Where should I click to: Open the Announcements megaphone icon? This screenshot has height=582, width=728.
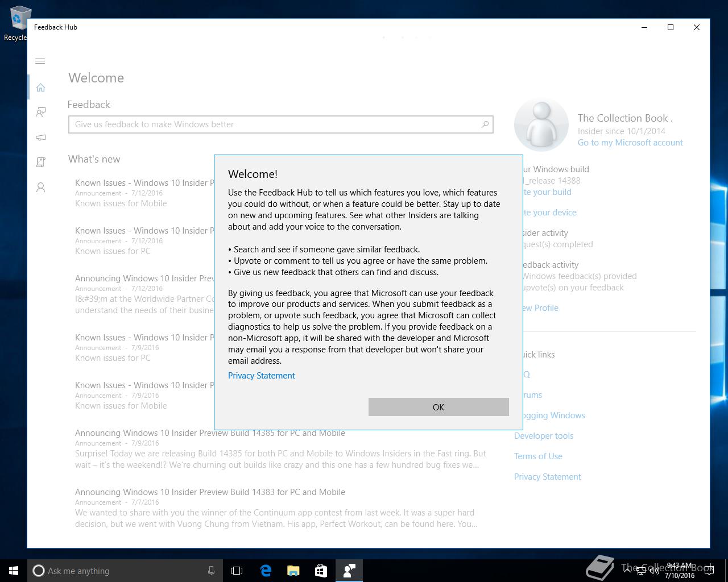coord(40,138)
